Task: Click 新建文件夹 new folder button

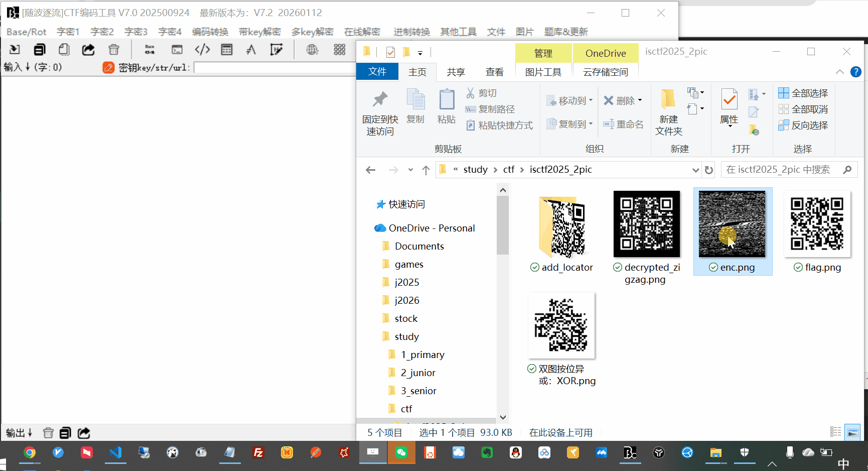Action: coord(669,112)
